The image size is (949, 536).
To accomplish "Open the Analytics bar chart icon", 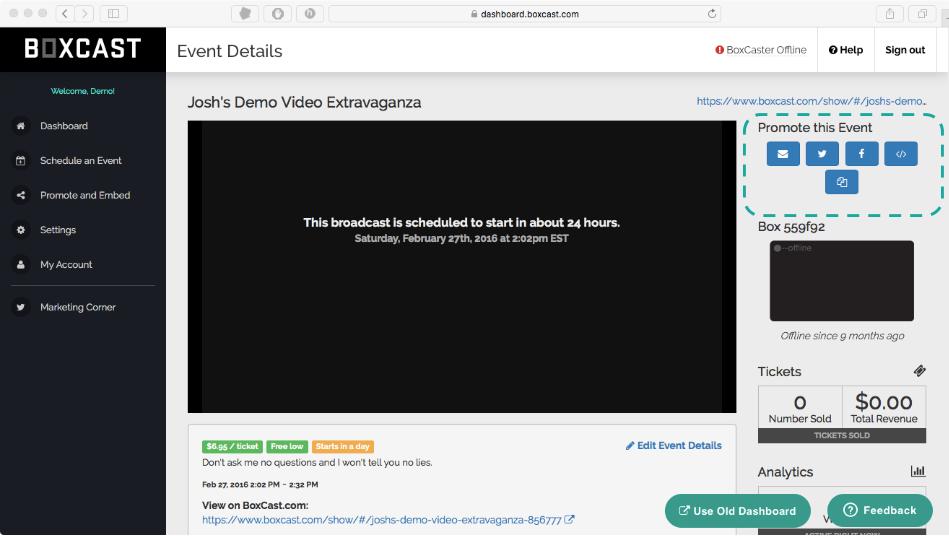I will tap(917, 471).
